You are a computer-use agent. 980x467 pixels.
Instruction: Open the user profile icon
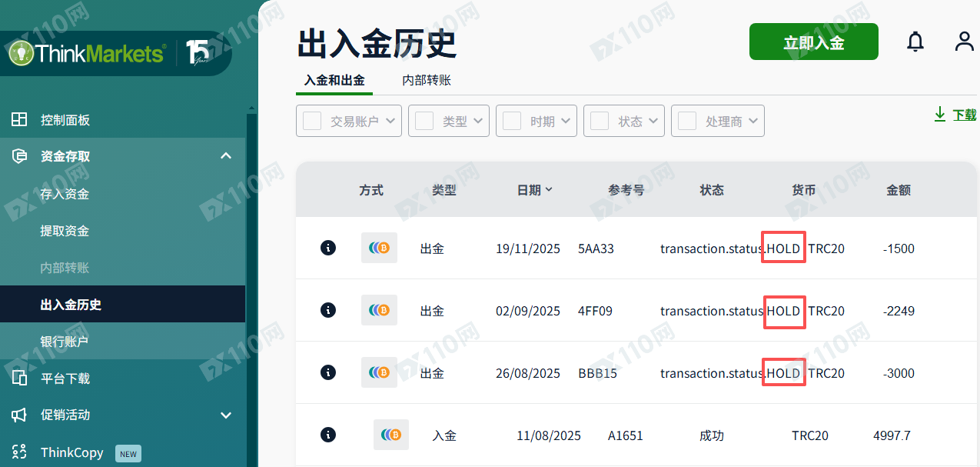pos(964,42)
